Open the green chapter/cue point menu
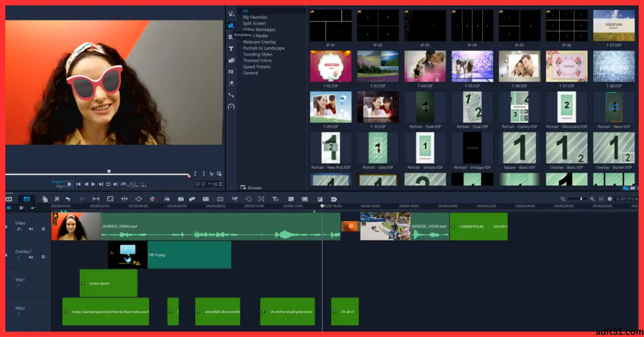The height and width of the screenshot is (337, 644). point(33,207)
